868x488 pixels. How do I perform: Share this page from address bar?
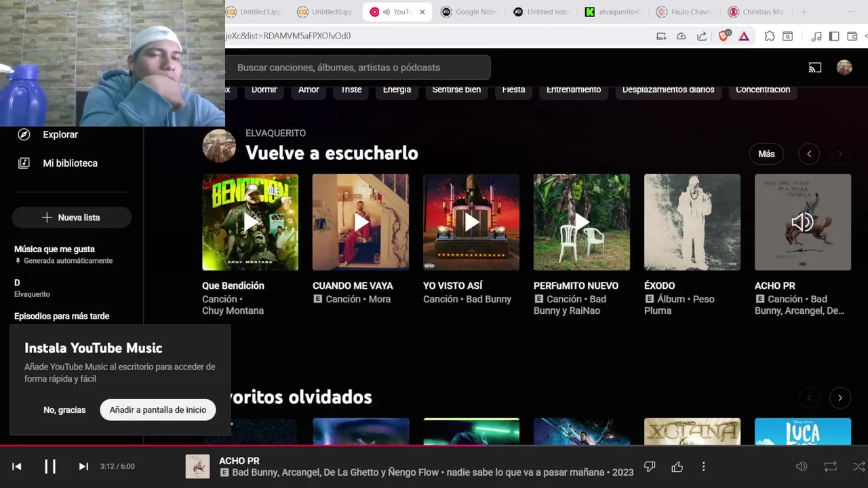point(702,36)
